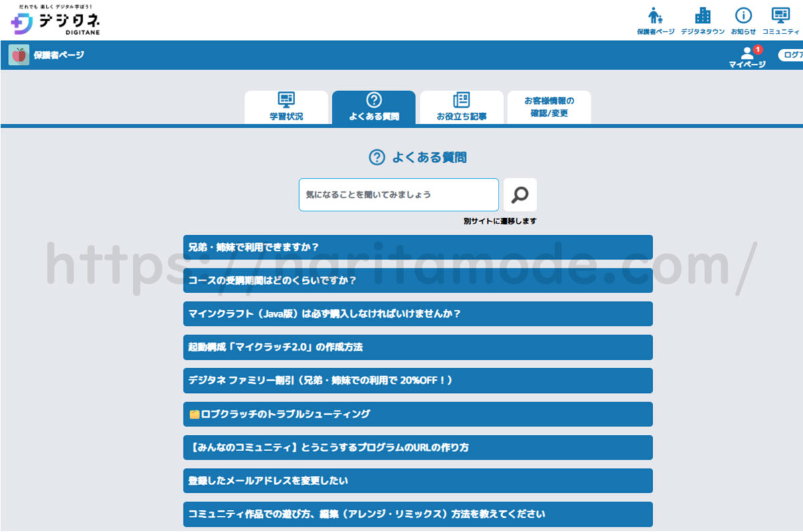The width and height of the screenshot is (803, 532).
Task: Click the FAQ search input field
Action: coord(398,195)
